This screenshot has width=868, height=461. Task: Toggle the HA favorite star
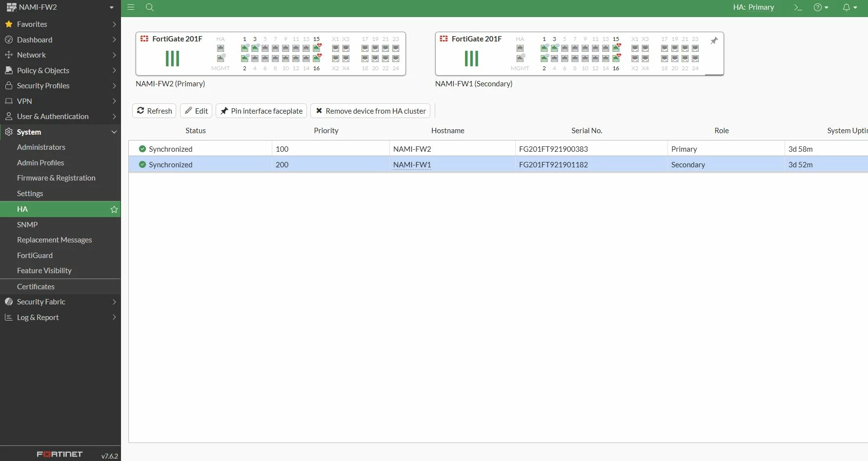click(114, 209)
